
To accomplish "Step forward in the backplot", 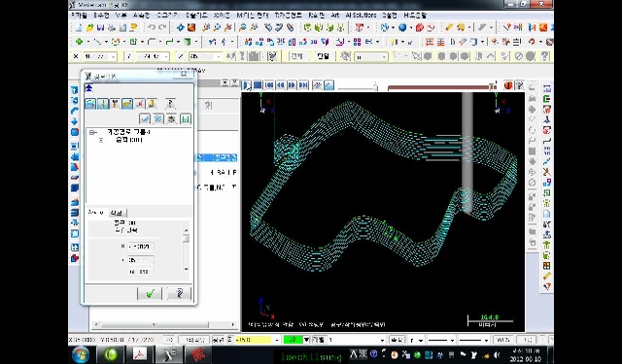I will click(292, 85).
